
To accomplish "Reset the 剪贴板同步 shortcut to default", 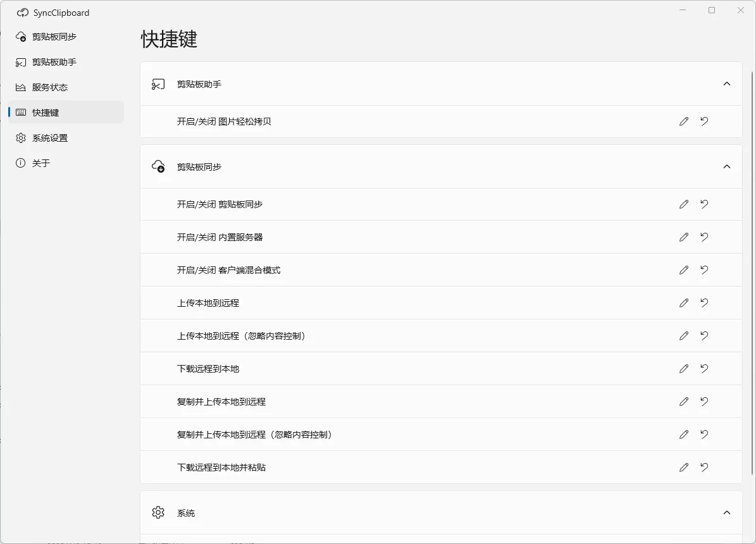I will point(704,204).
